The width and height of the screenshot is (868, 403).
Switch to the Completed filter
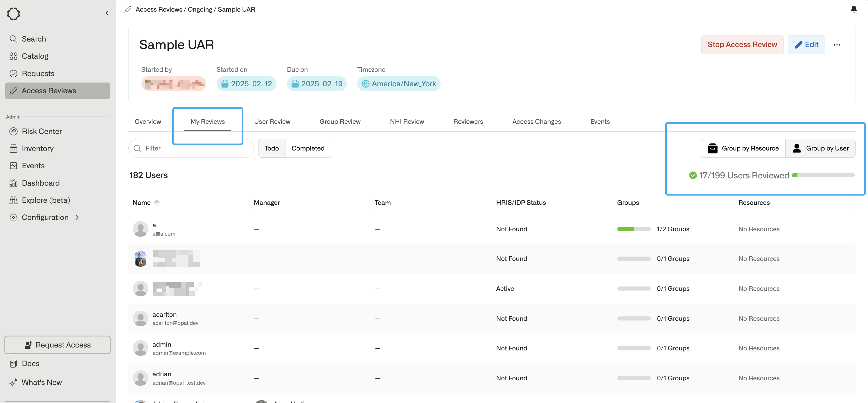click(308, 148)
